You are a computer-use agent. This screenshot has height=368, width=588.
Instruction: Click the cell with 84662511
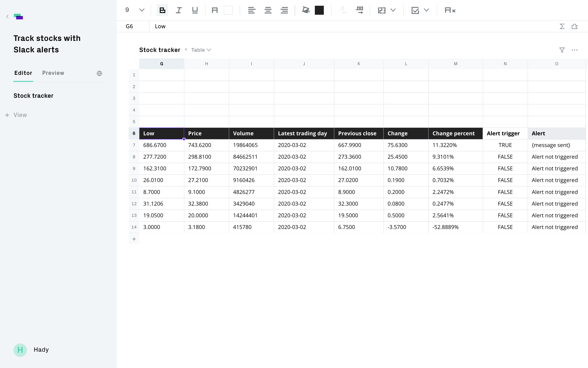pos(252,157)
